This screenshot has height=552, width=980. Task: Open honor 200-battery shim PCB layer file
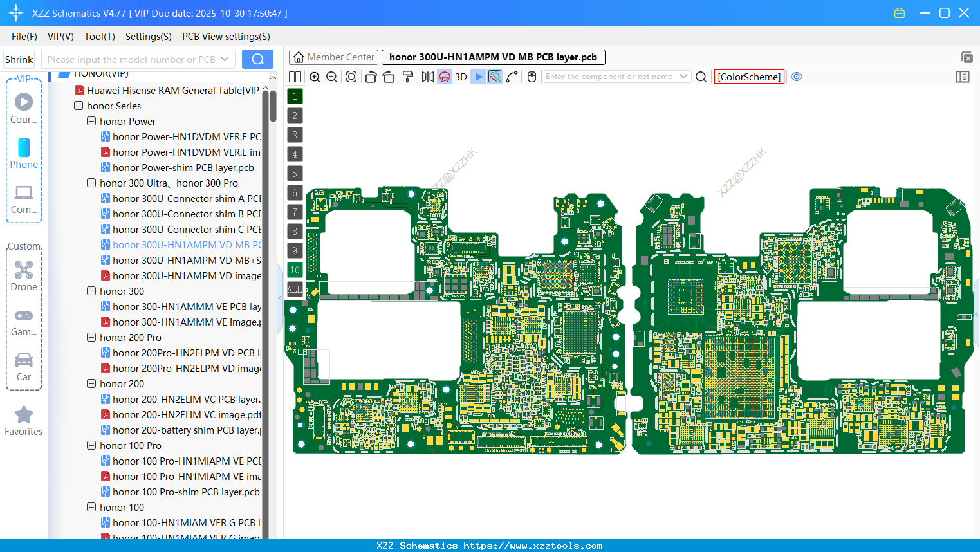(181, 430)
